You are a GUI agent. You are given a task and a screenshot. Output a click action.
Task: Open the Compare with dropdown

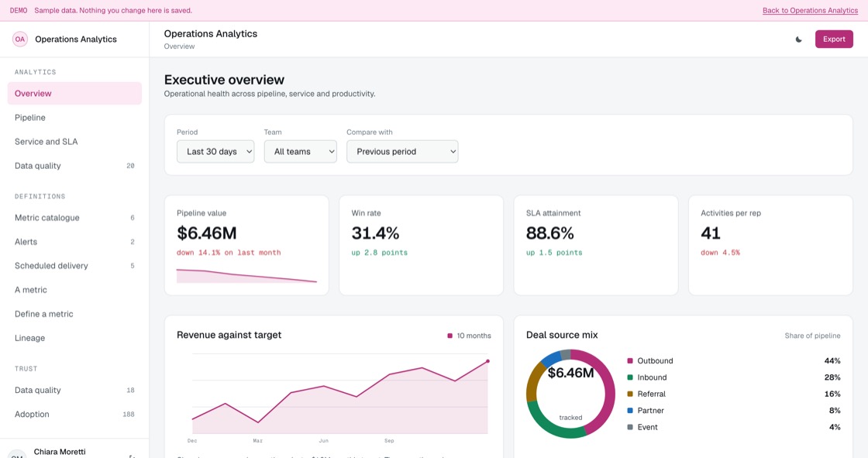click(x=402, y=151)
